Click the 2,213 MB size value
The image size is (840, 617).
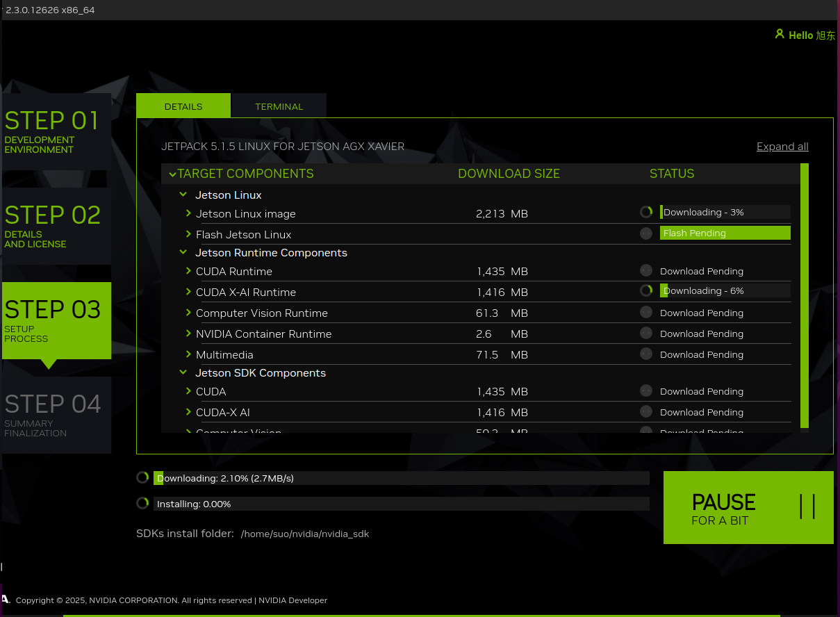click(502, 213)
